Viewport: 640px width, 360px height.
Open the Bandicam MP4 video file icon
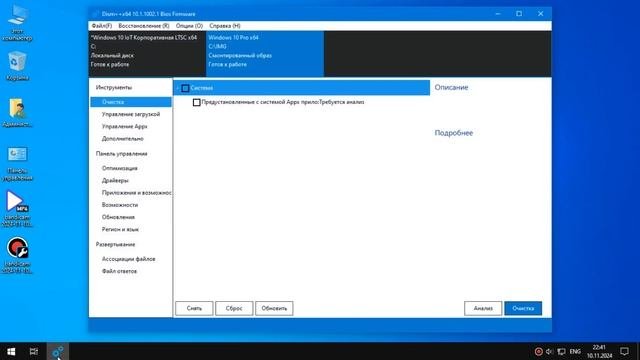(17, 209)
